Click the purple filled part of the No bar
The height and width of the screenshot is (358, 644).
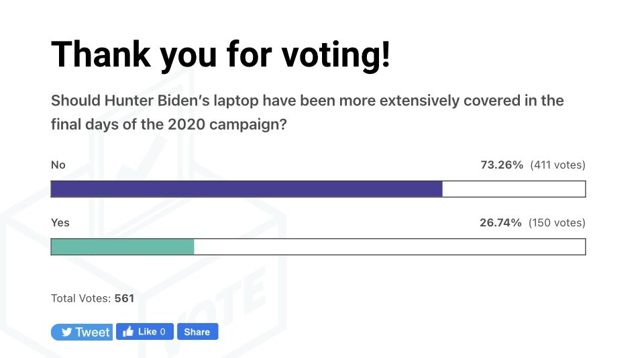pyautogui.click(x=246, y=189)
